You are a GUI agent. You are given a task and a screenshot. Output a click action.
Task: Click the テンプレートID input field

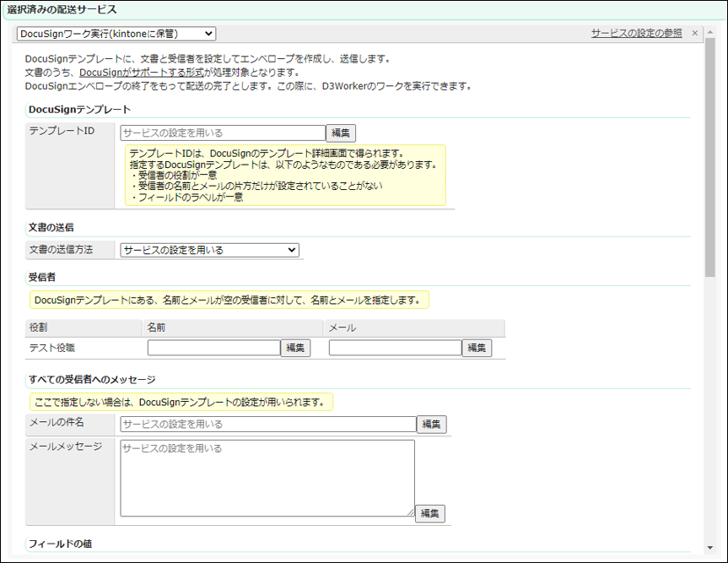tap(223, 133)
